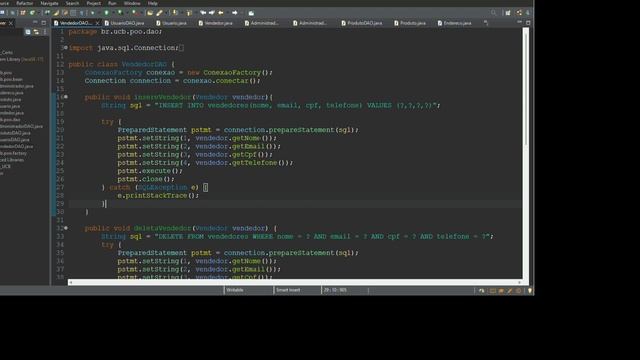Click the New Java class icon
This screenshot has height=360, width=640.
pos(32,13)
